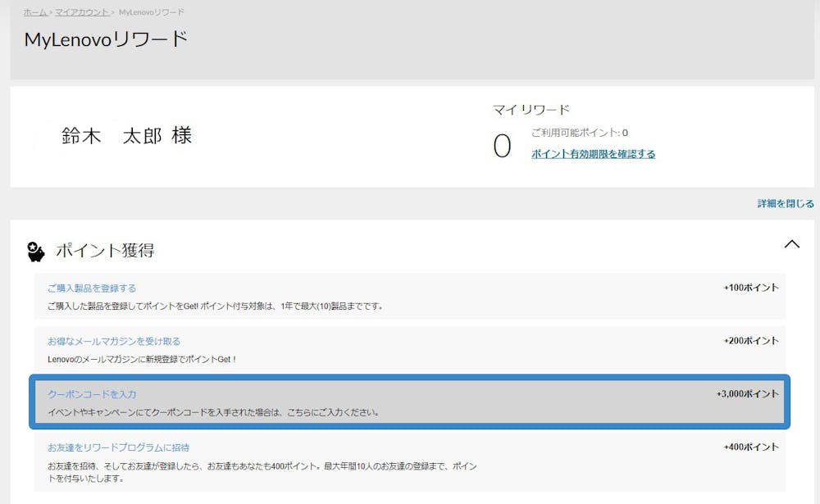Click the ポイント獲得 section title
820x504 pixels.
point(105,251)
